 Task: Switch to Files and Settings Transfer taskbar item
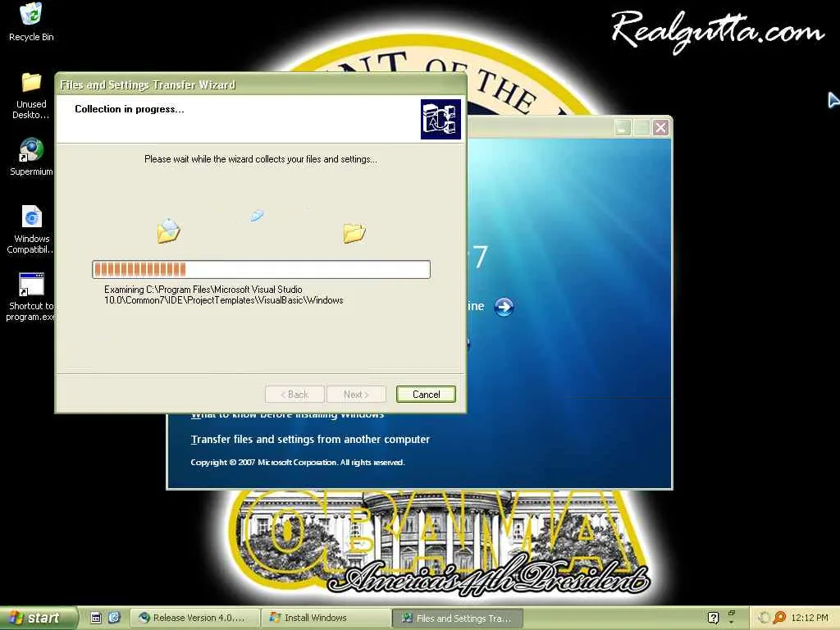tap(458, 619)
